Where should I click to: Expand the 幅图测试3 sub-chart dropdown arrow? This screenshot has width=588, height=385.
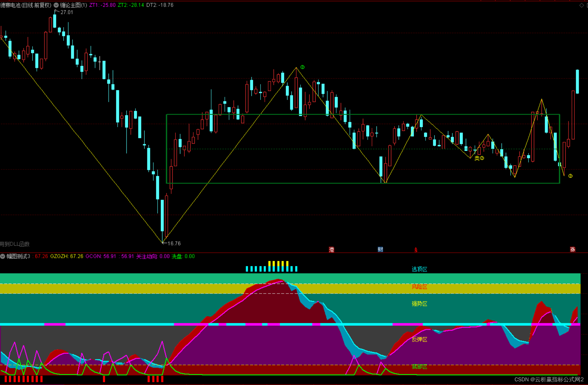coord(3,256)
